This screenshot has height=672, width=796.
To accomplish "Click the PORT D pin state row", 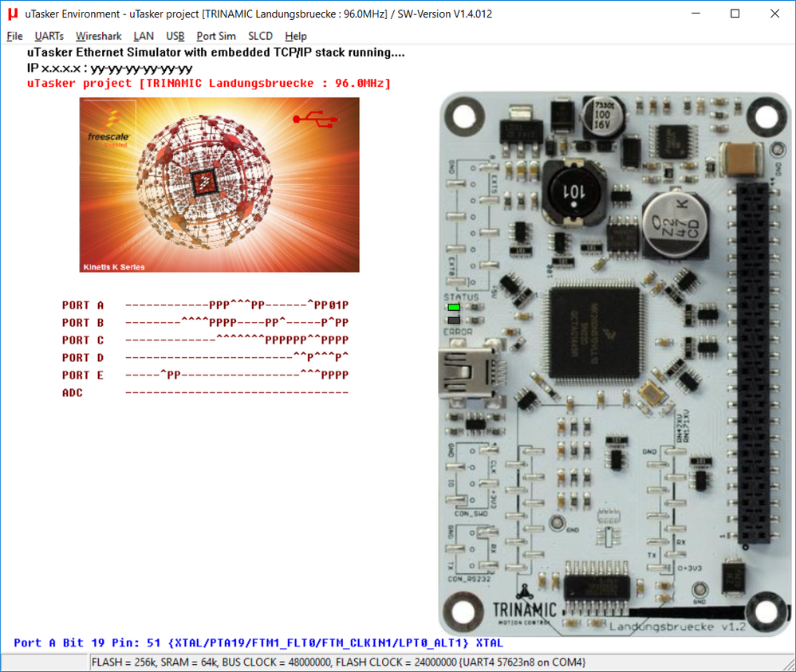I will point(206,358).
